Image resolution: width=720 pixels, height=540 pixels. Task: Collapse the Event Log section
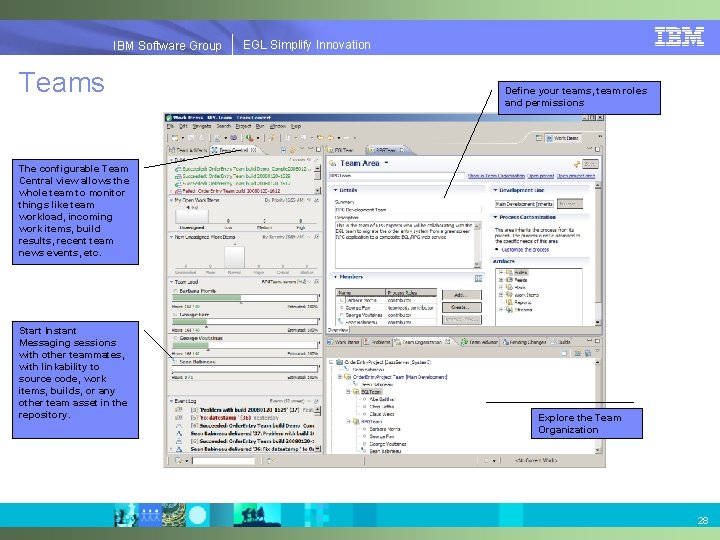(x=172, y=401)
